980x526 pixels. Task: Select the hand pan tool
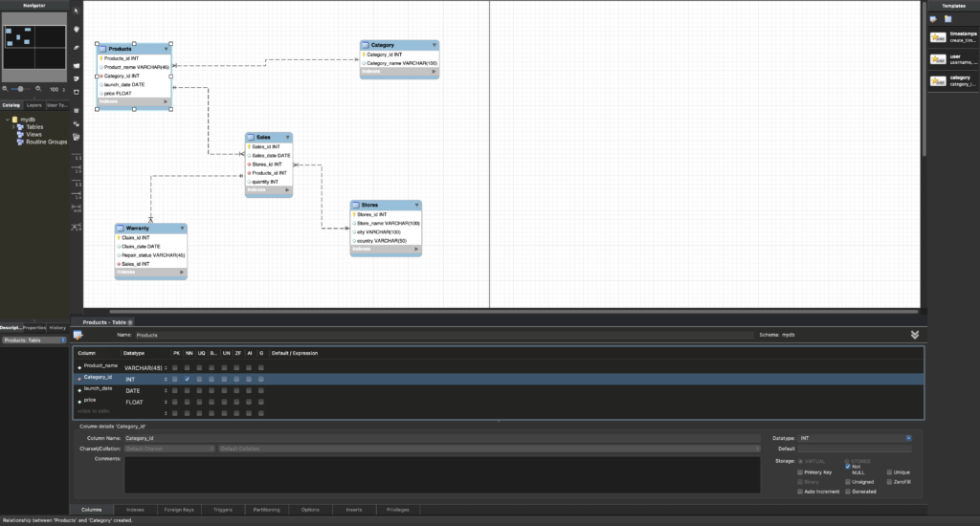coord(77,29)
